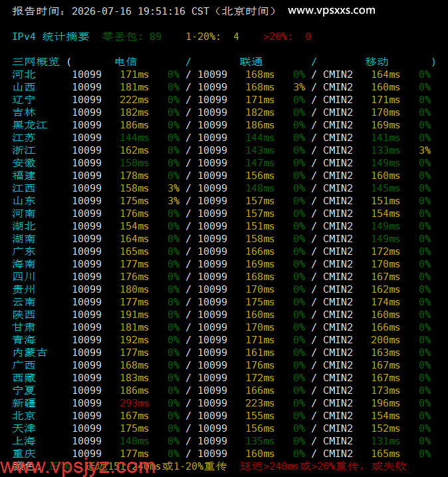The height and width of the screenshot is (477, 448).
Task: Select the 西藏 row label
Action: tap(24, 378)
